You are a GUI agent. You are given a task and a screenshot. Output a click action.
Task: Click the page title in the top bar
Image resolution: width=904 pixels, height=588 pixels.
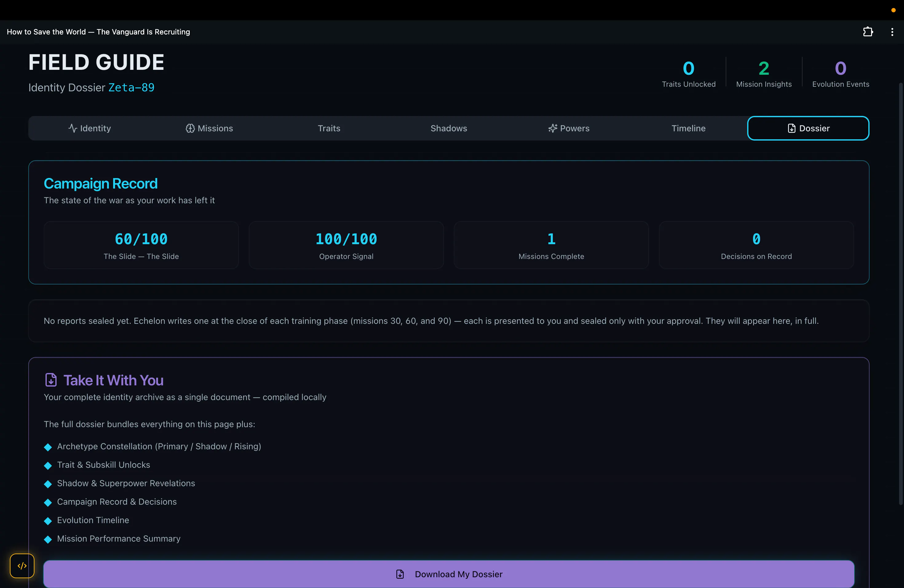[x=98, y=32]
